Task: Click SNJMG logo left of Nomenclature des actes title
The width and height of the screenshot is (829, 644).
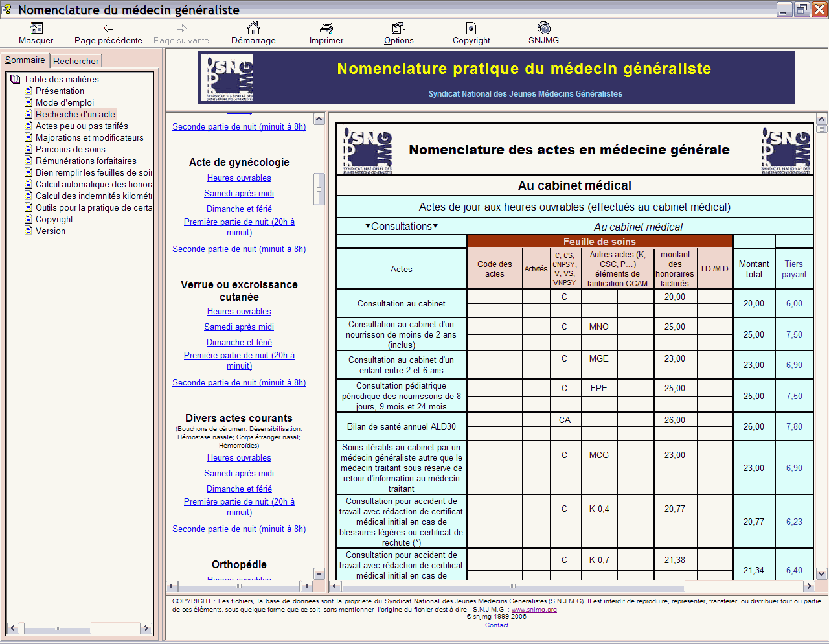Action: (x=367, y=151)
